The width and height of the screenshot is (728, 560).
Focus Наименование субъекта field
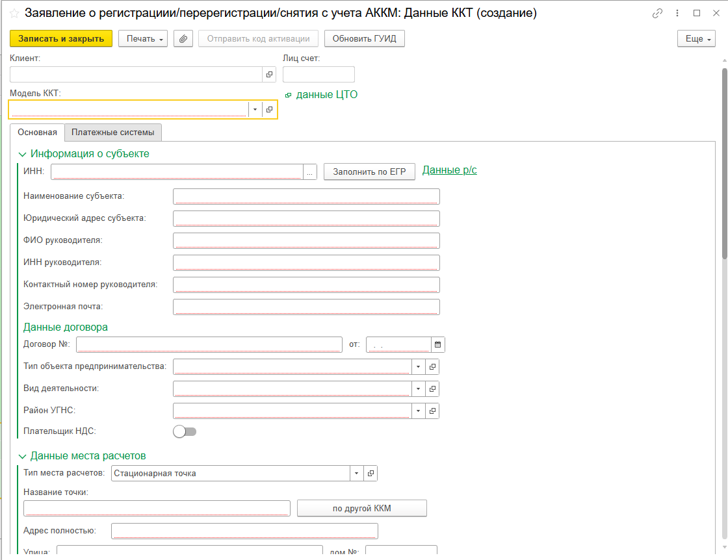[x=306, y=196]
